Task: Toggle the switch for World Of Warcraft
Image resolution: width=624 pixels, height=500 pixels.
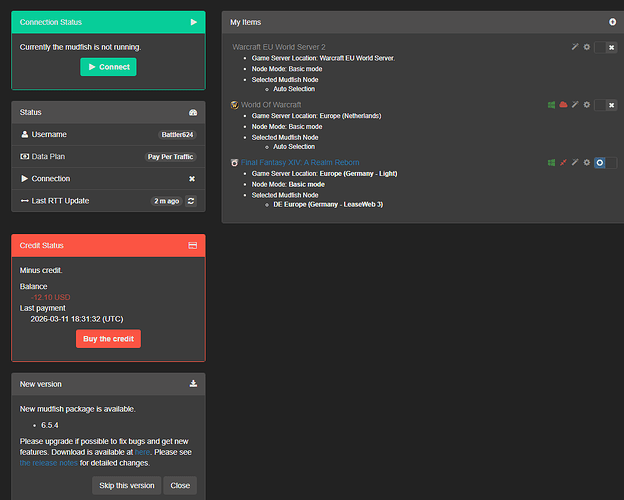Action: click(605, 105)
